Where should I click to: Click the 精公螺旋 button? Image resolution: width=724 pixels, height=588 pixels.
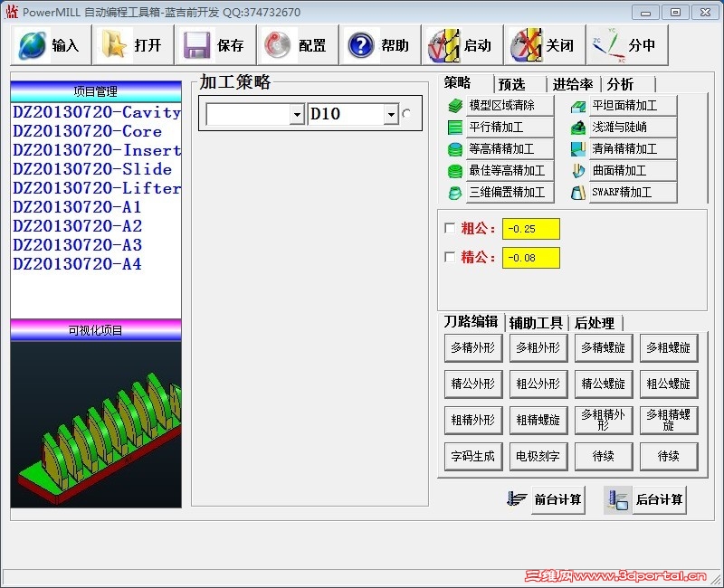pyautogui.click(x=603, y=384)
